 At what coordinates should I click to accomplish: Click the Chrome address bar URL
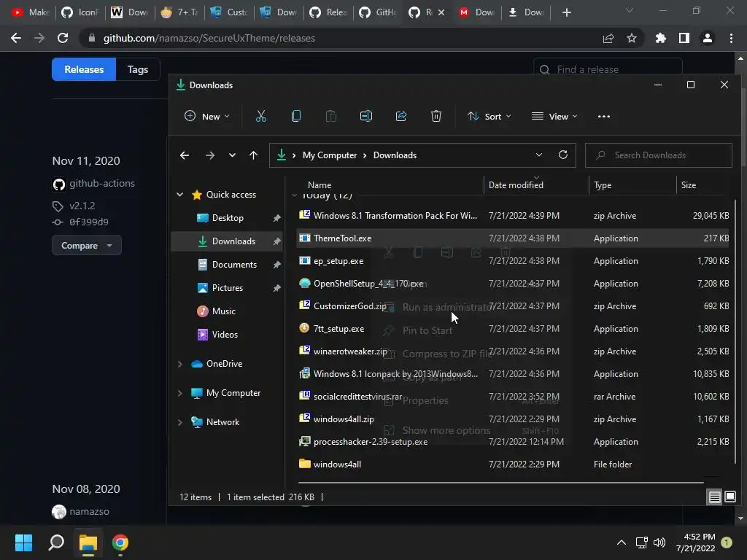click(209, 38)
